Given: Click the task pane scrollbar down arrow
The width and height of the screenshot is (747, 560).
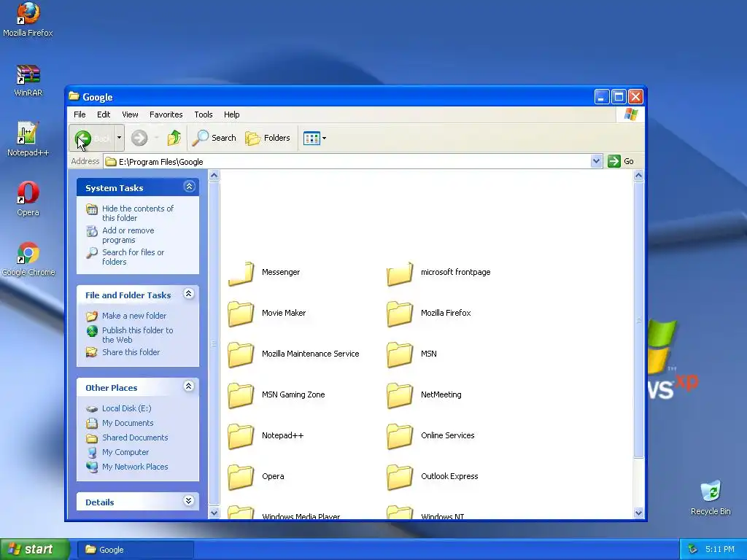Looking at the screenshot, I should 214,513.
